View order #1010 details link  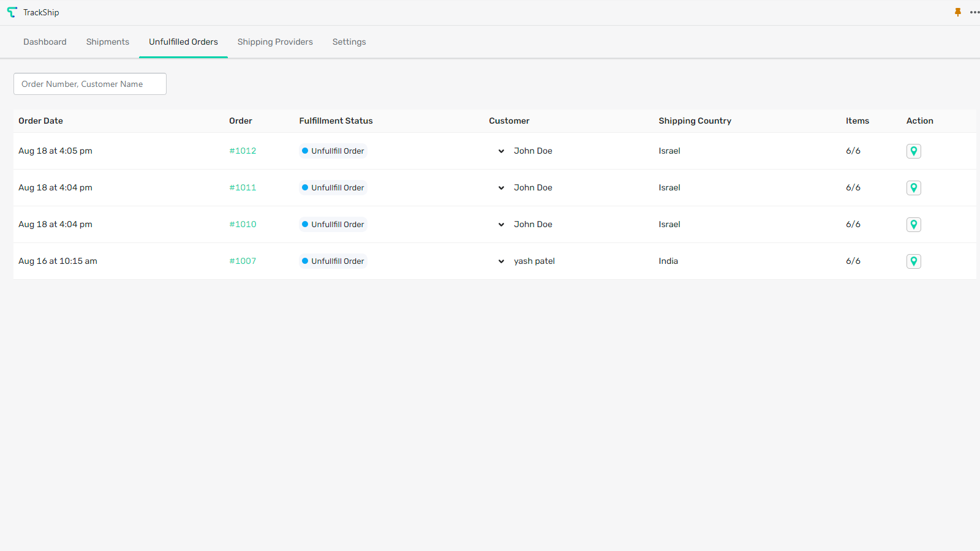(x=243, y=225)
